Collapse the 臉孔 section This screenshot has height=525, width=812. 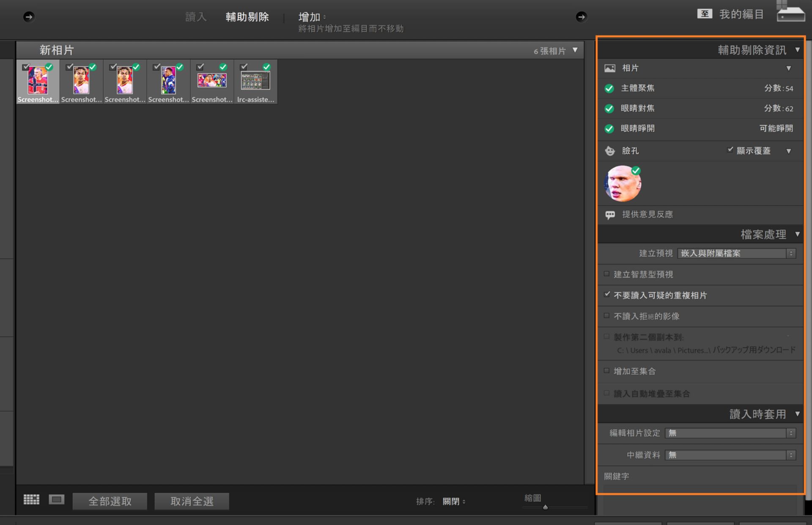coord(789,151)
